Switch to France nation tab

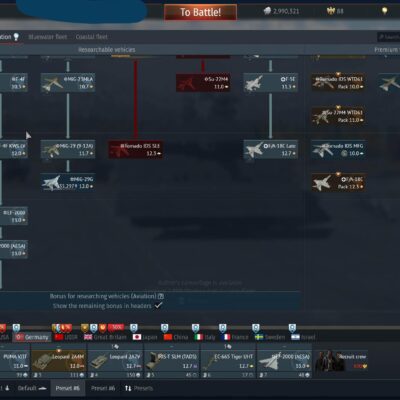(x=234, y=337)
